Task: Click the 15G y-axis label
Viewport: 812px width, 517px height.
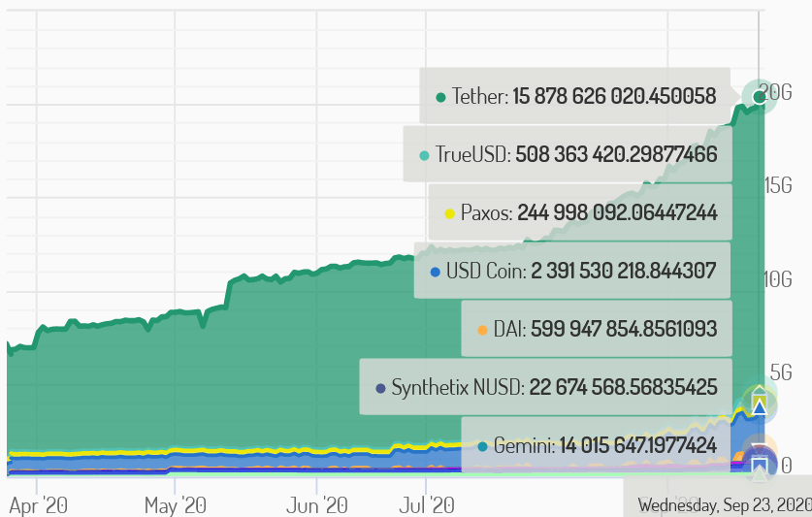Action: coord(778,185)
